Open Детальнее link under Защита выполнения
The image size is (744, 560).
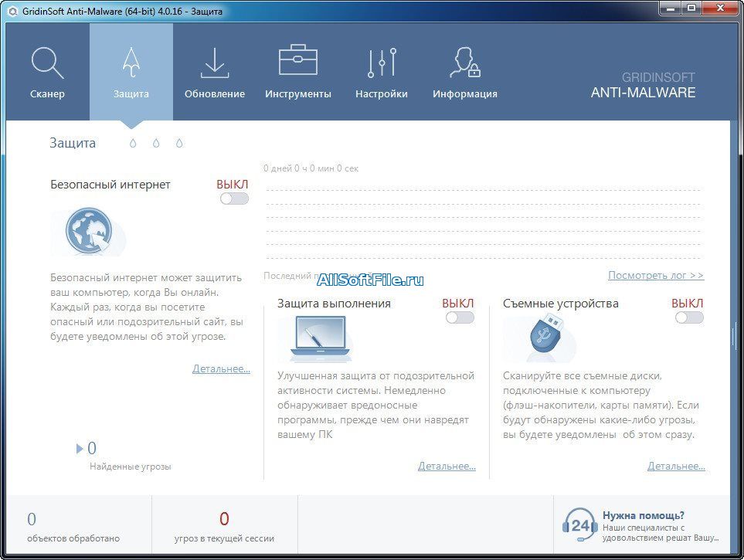pos(447,466)
